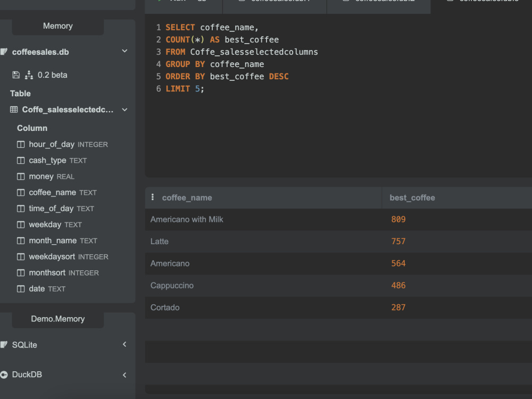Click the '0.2 beta' version text

(52, 75)
